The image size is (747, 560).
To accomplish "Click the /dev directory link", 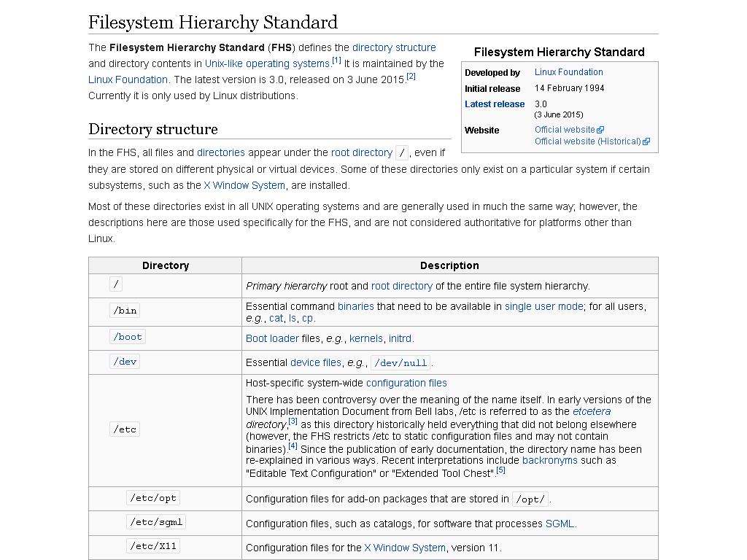I will pyautogui.click(x=125, y=362).
